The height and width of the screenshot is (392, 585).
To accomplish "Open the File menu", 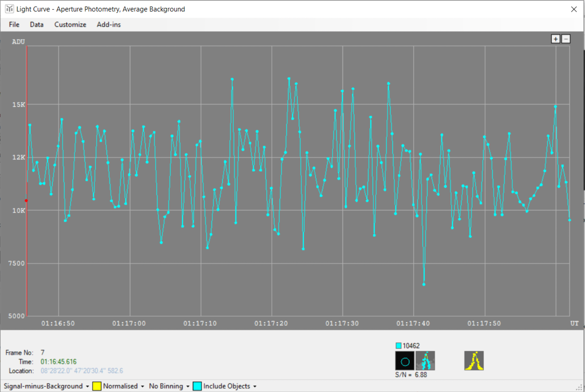I will pyautogui.click(x=14, y=25).
